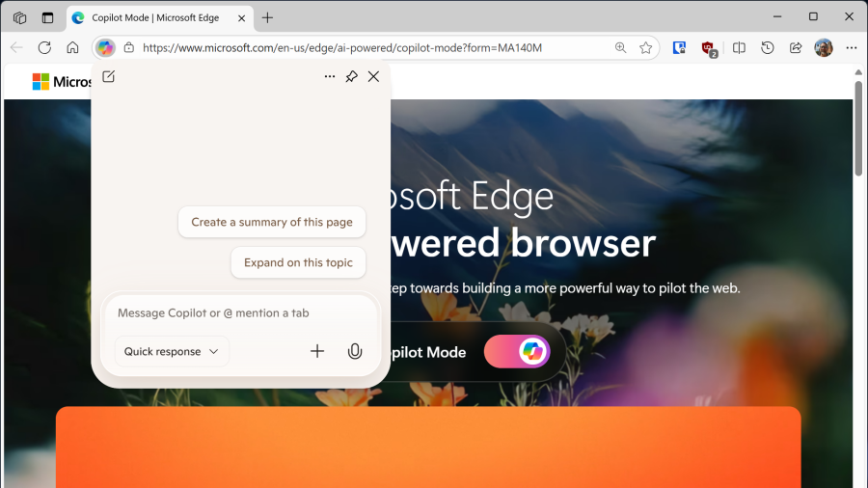Viewport: 868px width, 488px height.
Task: Close the Copilot panel
Action: [373, 76]
